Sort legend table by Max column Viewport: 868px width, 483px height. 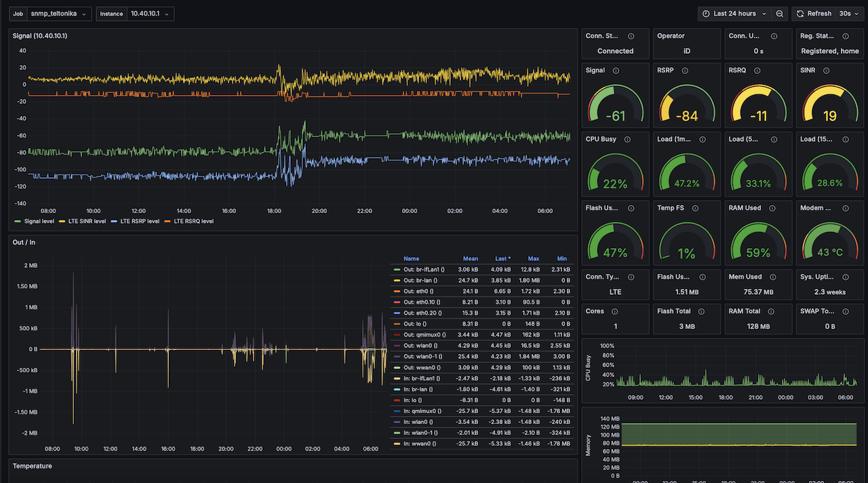tap(534, 258)
